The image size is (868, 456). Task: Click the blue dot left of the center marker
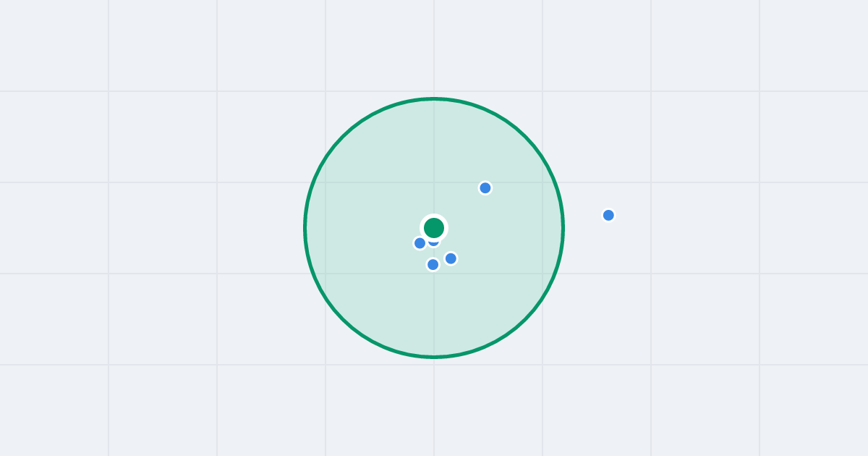pyautogui.click(x=420, y=243)
